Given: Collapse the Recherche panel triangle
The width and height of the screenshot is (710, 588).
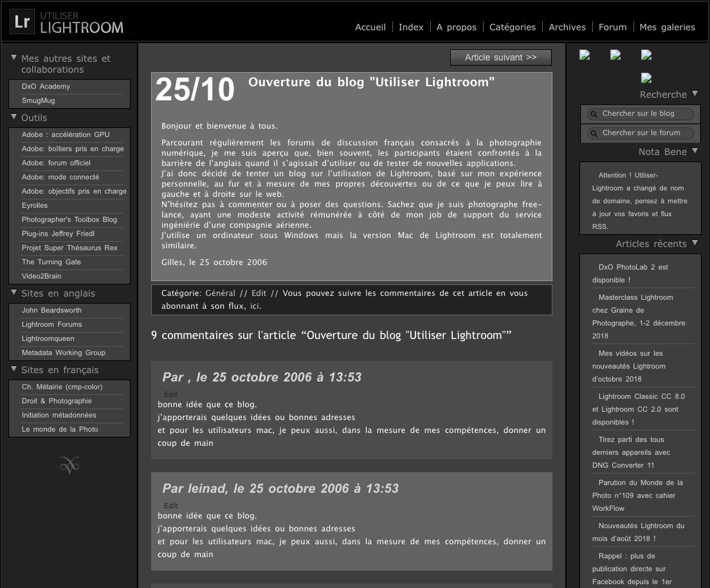Looking at the screenshot, I should [695, 94].
